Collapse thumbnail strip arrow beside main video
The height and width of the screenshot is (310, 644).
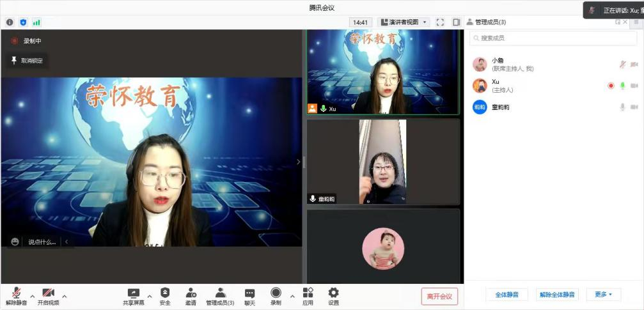[x=299, y=162]
